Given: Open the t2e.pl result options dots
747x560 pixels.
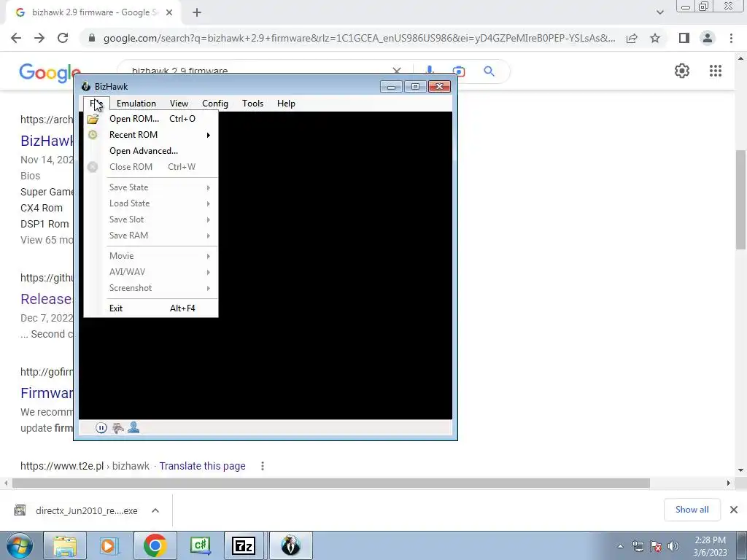Looking at the screenshot, I should [263, 466].
